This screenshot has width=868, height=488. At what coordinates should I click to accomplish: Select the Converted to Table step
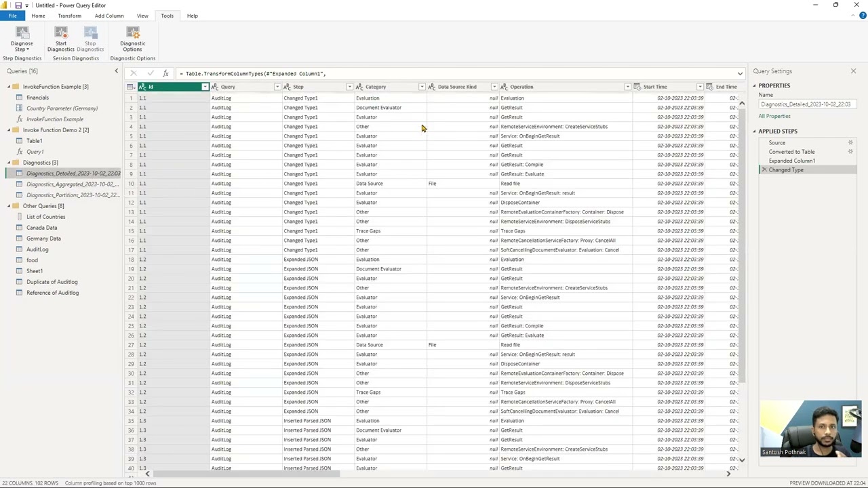[791, 152]
